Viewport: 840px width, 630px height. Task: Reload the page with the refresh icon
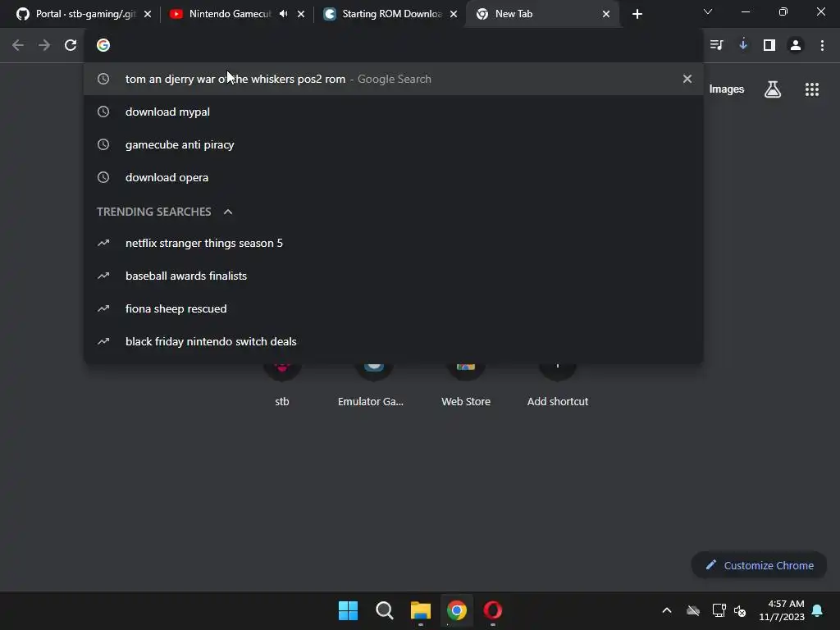71,46
